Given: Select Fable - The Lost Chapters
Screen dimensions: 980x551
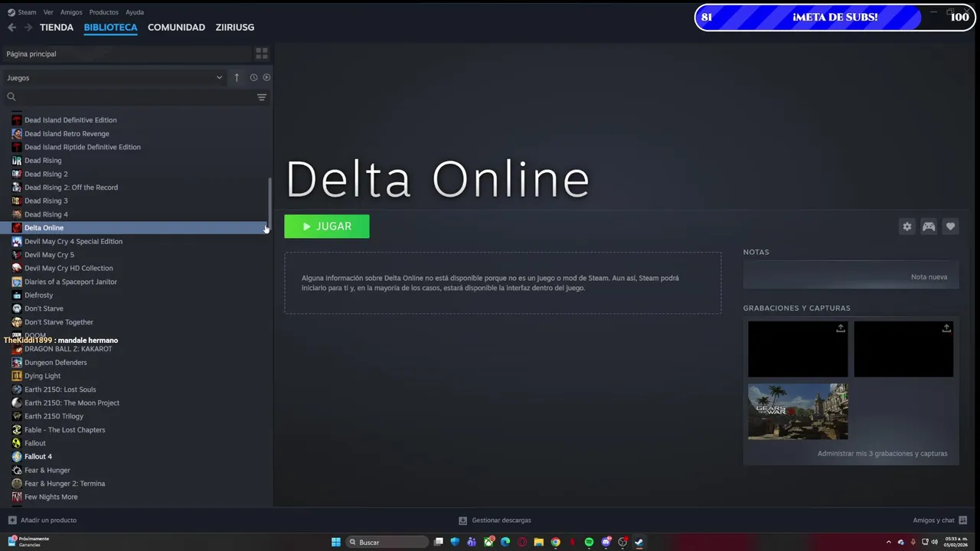Looking at the screenshot, I should coord(65,430).
